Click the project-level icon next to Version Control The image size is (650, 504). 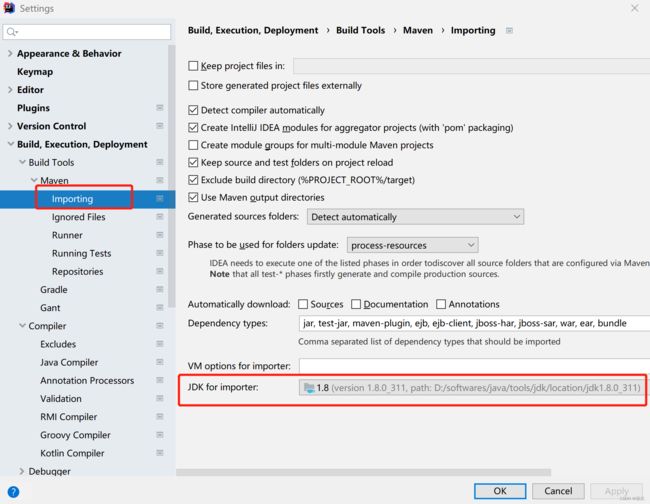point(160,126)
